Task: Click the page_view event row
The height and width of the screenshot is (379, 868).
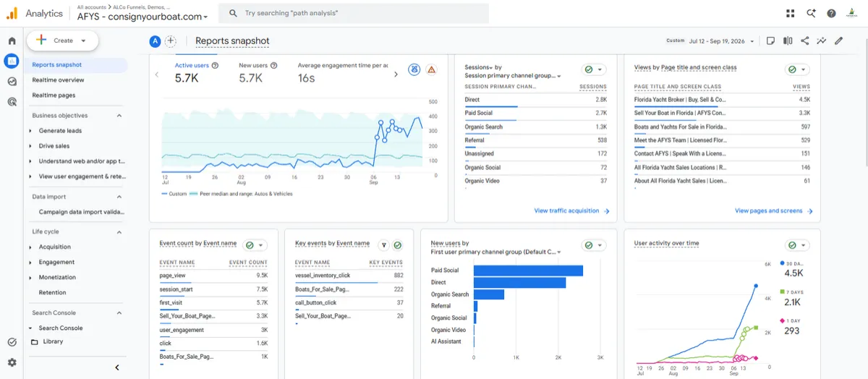Action: [213, 276]
